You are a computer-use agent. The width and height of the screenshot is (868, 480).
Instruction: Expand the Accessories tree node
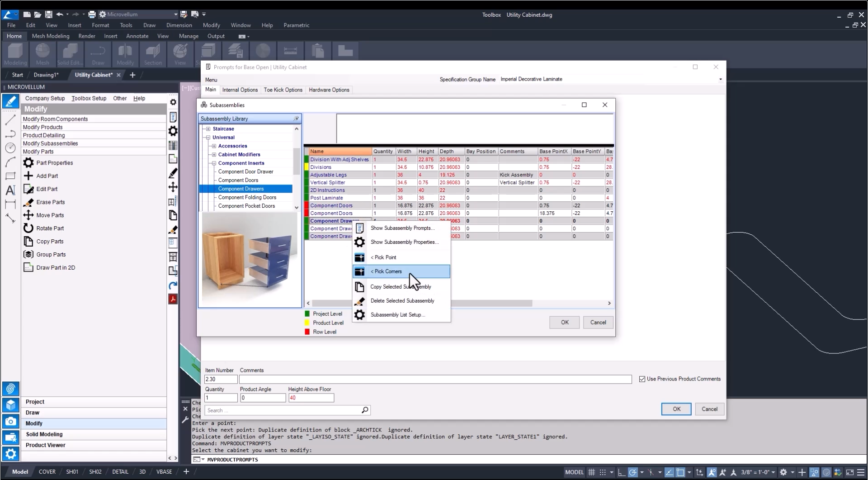214,146
